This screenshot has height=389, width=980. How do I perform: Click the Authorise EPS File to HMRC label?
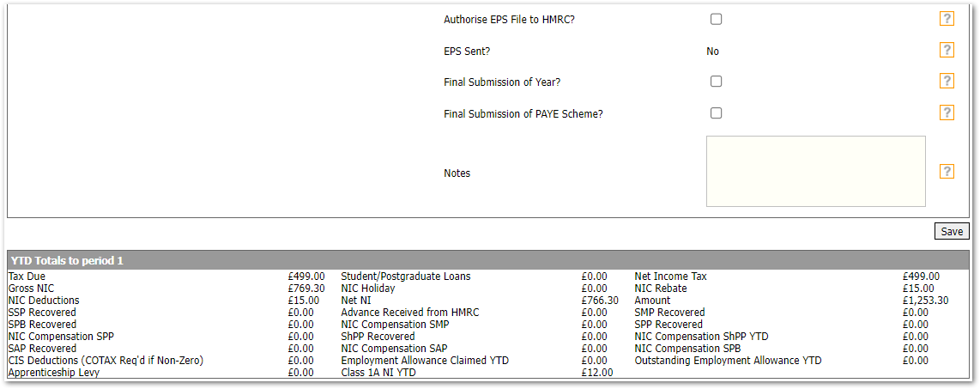click(x=509, y=19)
